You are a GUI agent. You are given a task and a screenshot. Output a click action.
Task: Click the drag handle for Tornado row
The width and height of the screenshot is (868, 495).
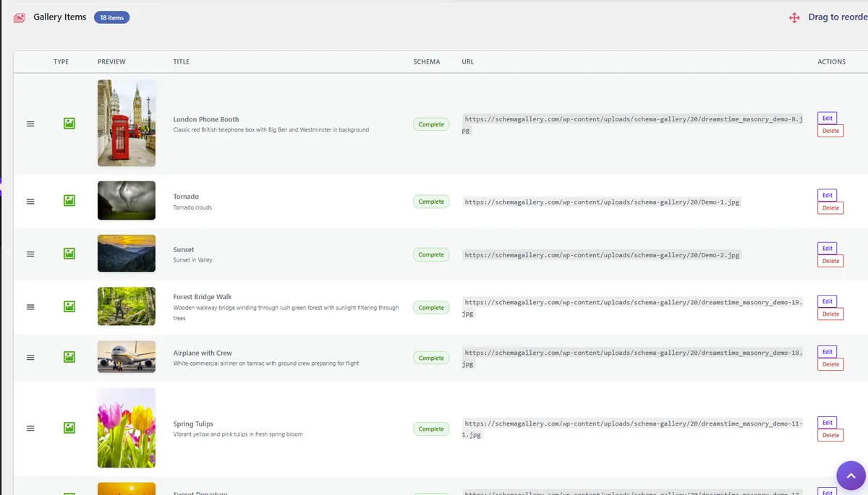[30, 202]
